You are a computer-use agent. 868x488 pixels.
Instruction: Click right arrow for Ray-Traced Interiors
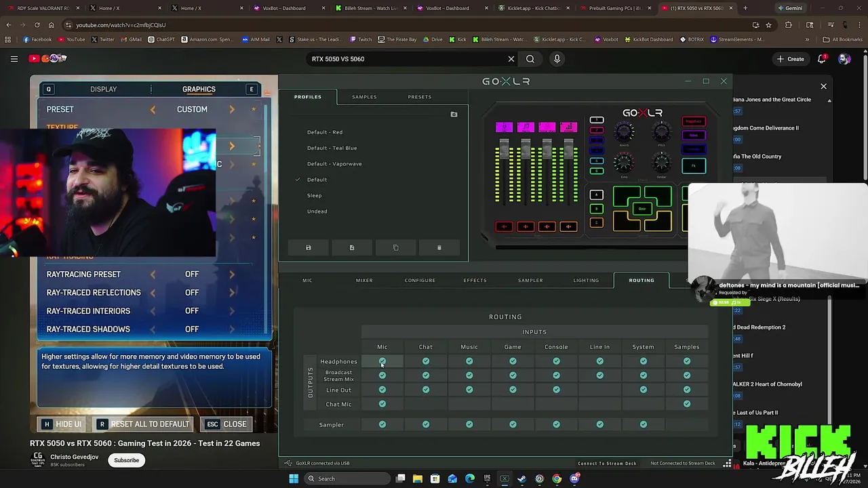[232, 311]
